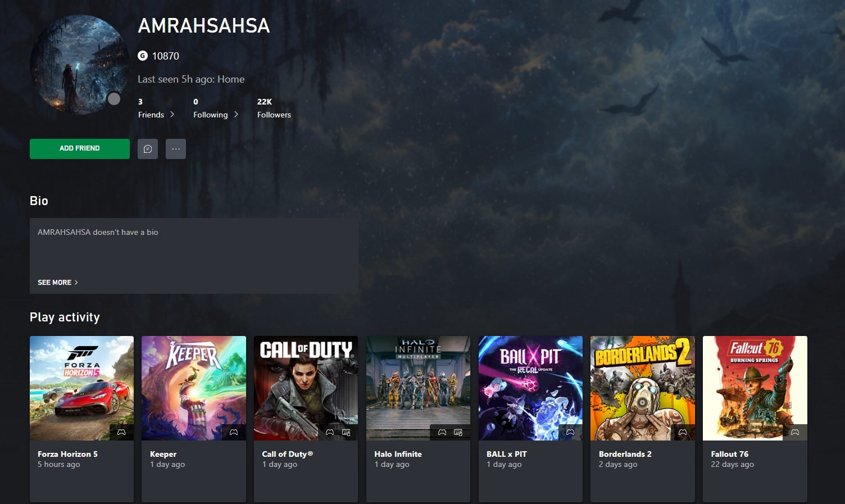Click keyboard-and-mouse icon on Call of Duty tile
Viewport: 845px width, 504px height.
point(346,432)
